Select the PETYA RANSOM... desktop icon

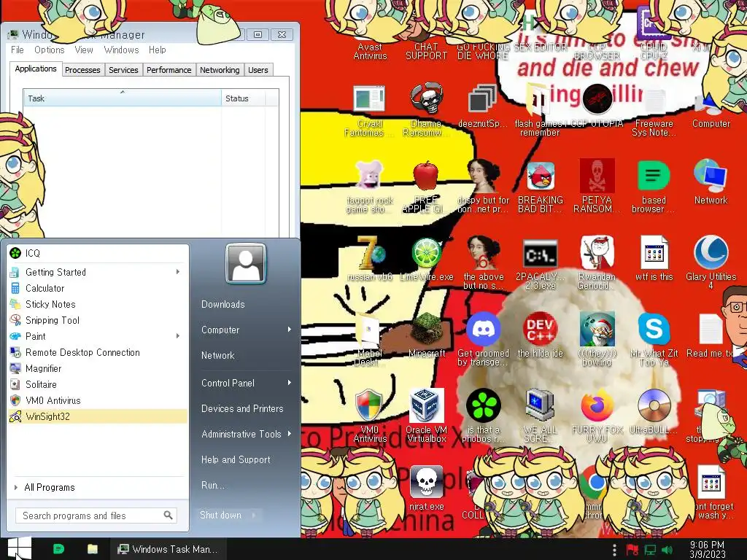597,187
